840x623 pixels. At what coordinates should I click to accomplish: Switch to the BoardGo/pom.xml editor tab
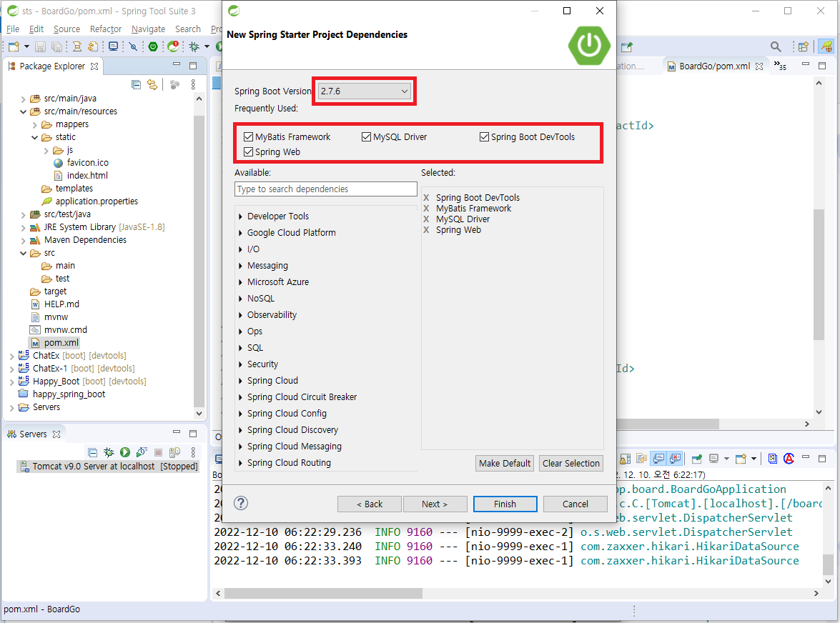[714, 66]
